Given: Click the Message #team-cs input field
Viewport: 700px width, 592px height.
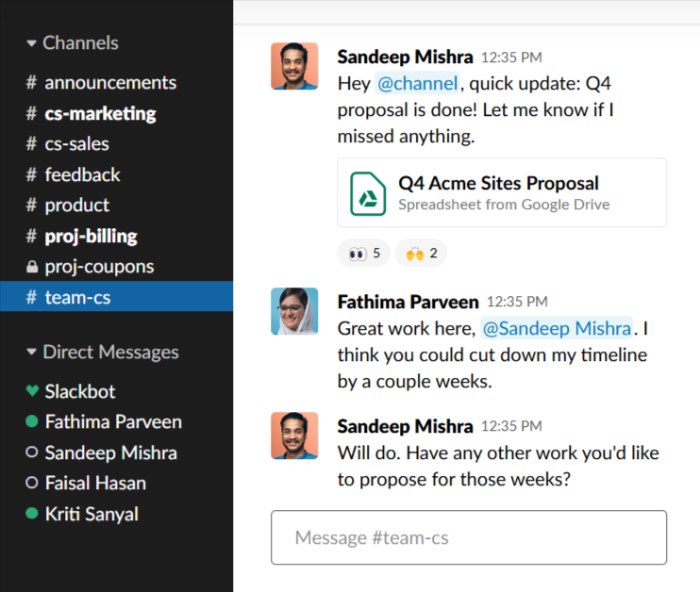Looking at the screenshot, I should tap(468, 538).
